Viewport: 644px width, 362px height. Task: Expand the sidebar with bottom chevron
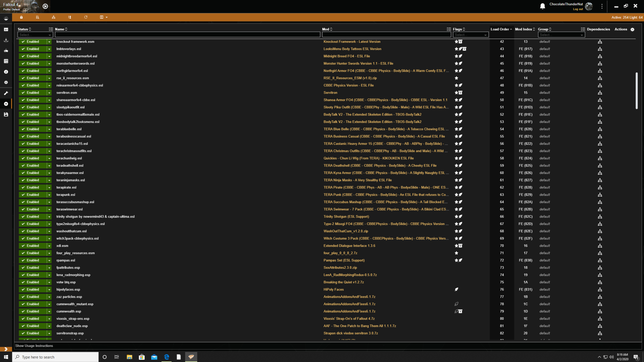tap(6, 349)
